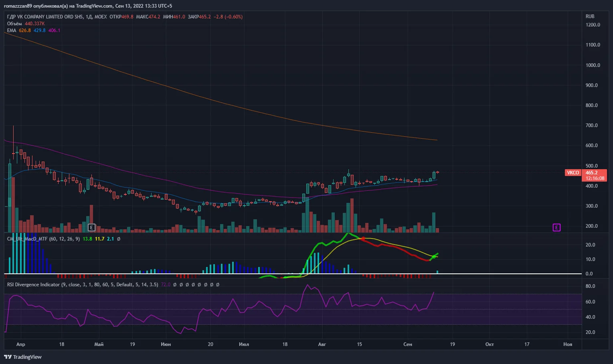The height and width of the screenshot is (364, 613).
Task: Click the countdown timer 12:16:08
Action: [595, 178]
